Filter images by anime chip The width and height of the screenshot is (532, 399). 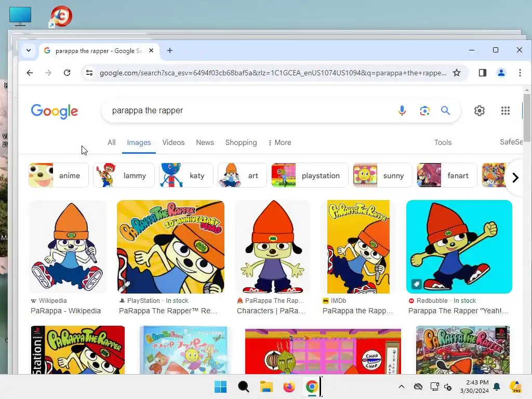click(58, 175)
